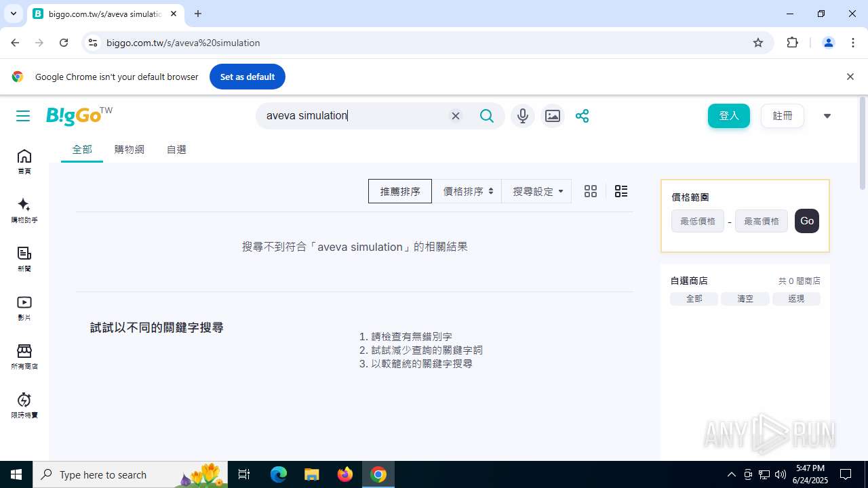The height and width of the screenshot is (488, 868).
Task: Click Set as default button
Action: point(248,77)
